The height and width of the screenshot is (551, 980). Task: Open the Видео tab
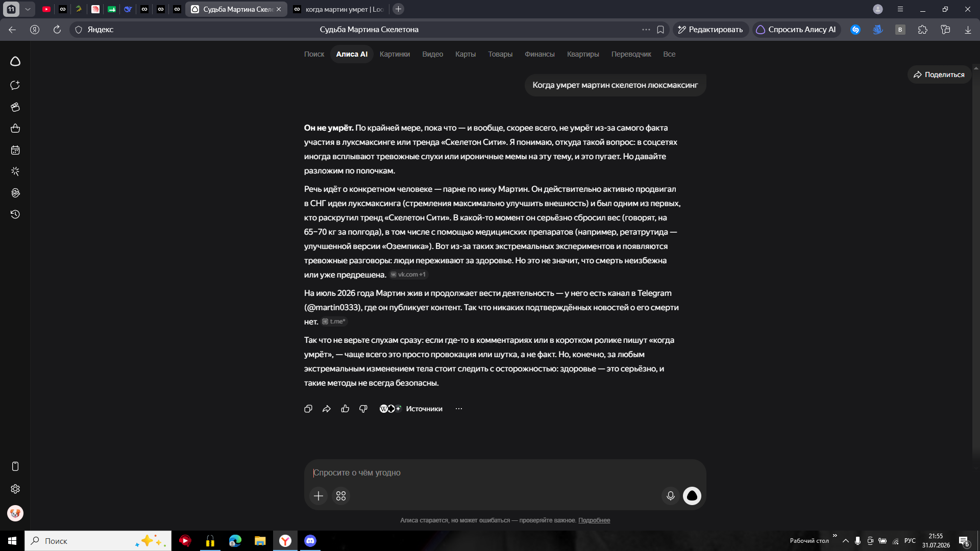pyautogui.click(x=432, y=54)
